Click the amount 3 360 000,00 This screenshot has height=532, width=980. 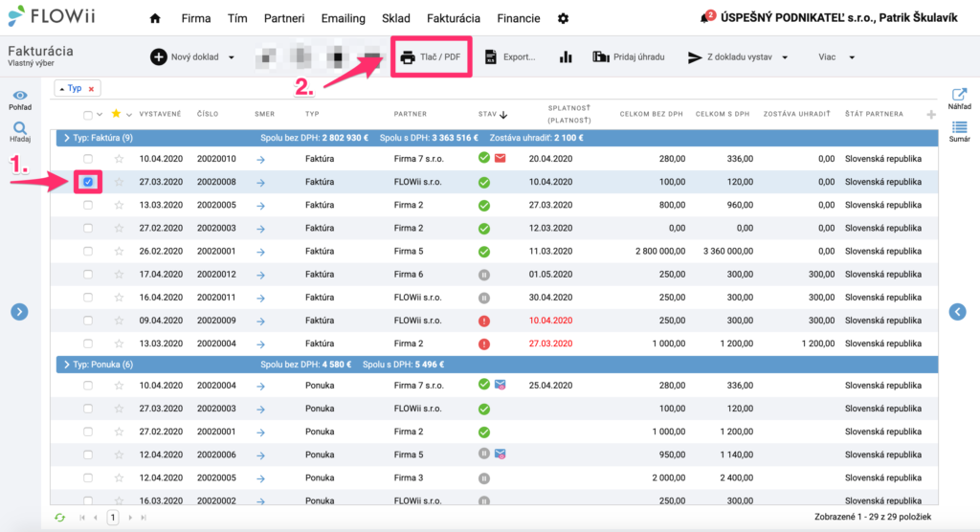coord(728,252)
